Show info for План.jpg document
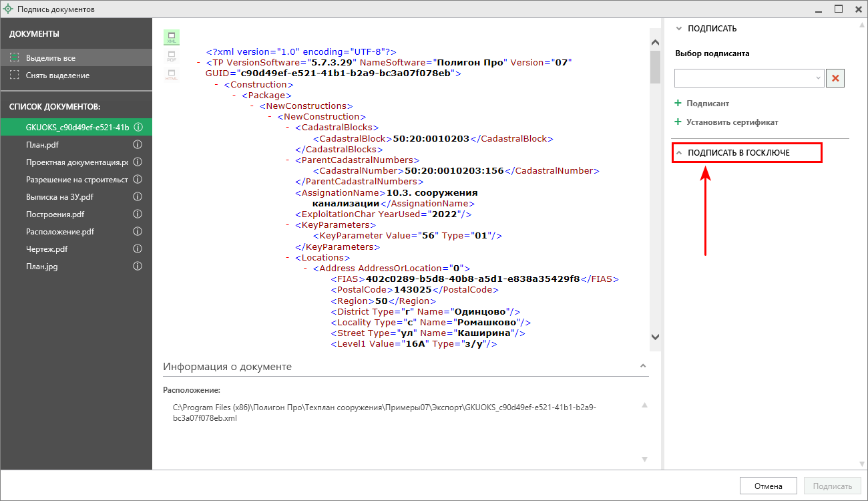The image size is (868, 501). pyautogui.click(x=138, y=267)
